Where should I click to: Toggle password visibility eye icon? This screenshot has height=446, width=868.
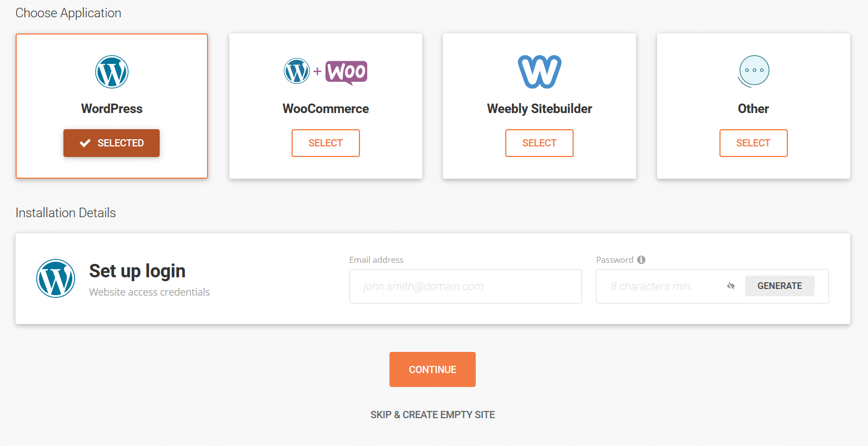click(731, 286)
